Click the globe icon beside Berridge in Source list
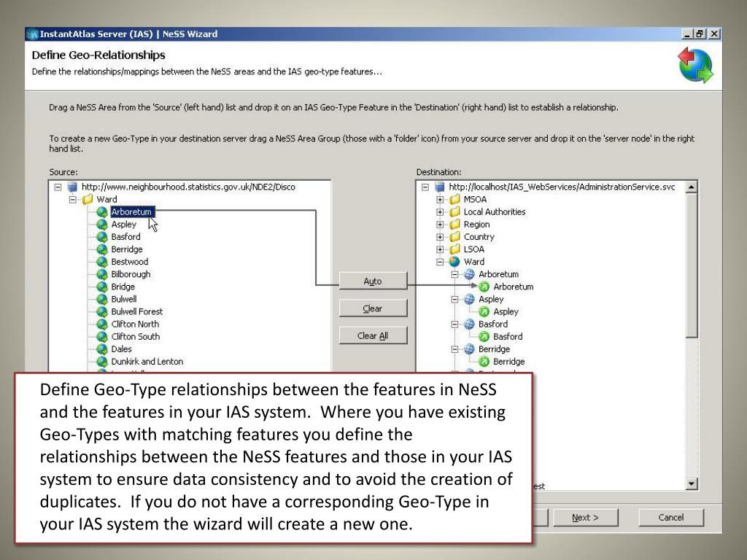 click(x=102, y=249)
